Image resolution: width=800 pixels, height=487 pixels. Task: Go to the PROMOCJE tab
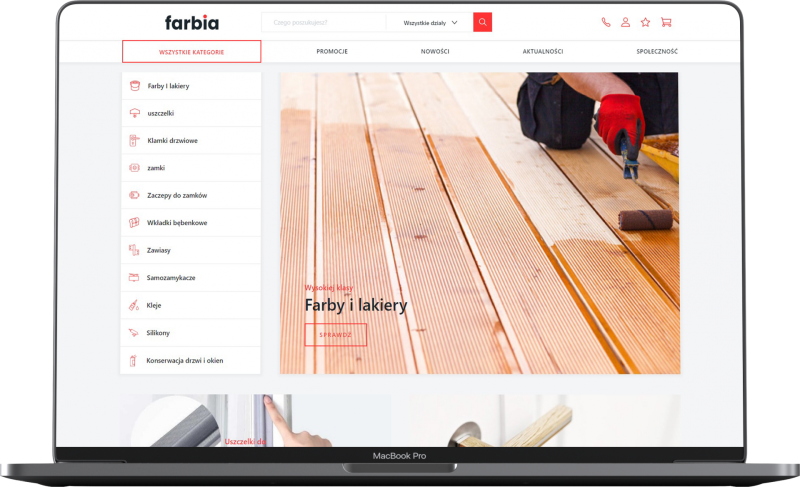click(x=332, y=52)
